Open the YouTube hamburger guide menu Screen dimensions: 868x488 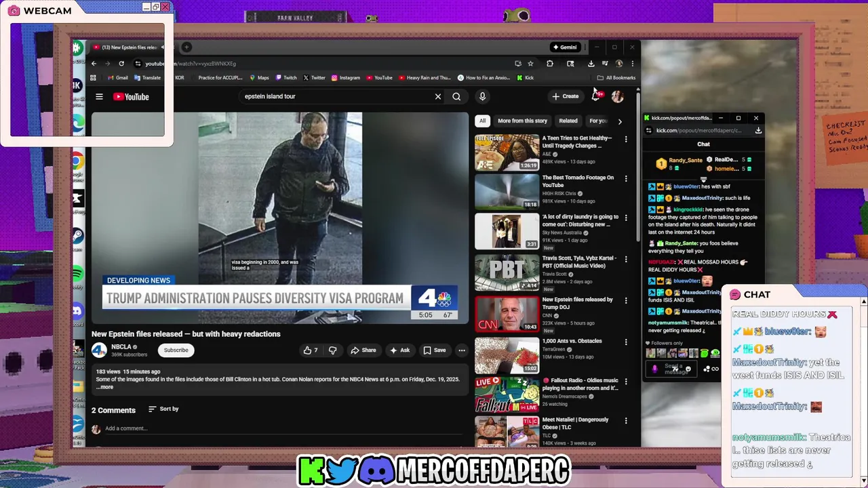click(99, 96)
